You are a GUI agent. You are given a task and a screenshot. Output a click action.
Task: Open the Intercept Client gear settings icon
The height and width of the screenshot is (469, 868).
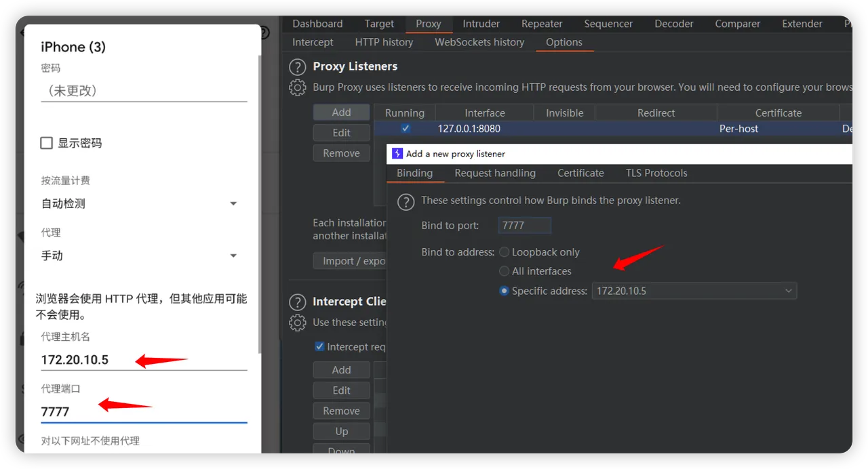(297, 323)
